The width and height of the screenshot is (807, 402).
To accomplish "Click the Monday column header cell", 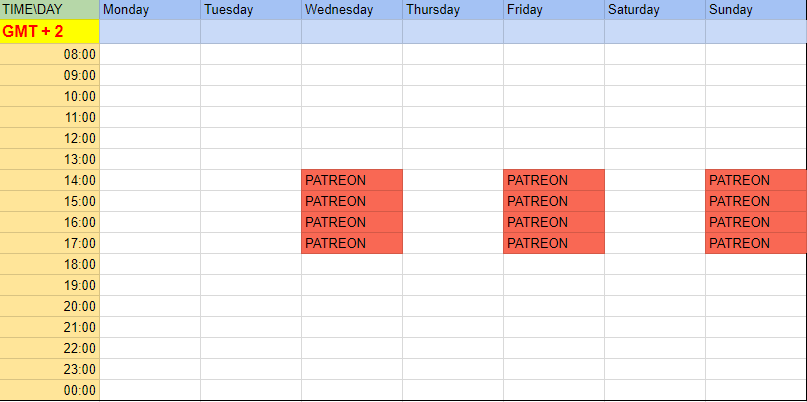I will [150, 10].
